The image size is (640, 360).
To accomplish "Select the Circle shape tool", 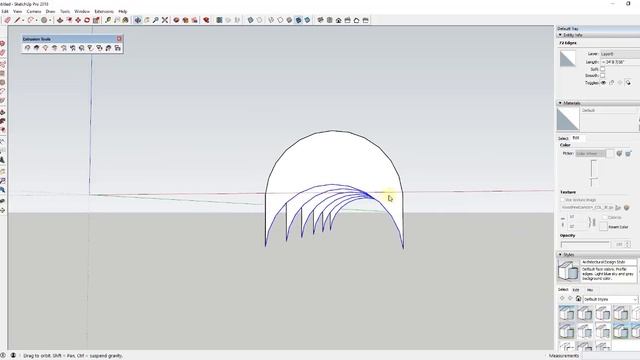I will click(44, 20).
